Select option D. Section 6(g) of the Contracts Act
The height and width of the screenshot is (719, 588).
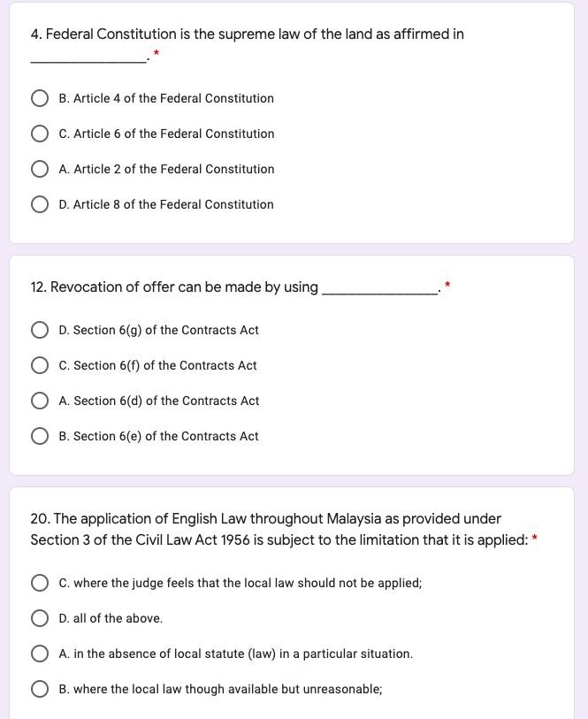click(39, 330)
